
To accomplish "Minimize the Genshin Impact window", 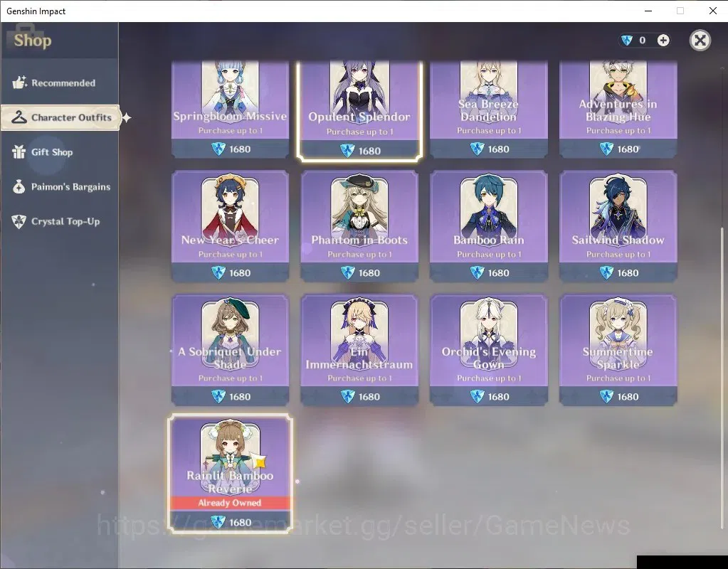I will 648,11.
